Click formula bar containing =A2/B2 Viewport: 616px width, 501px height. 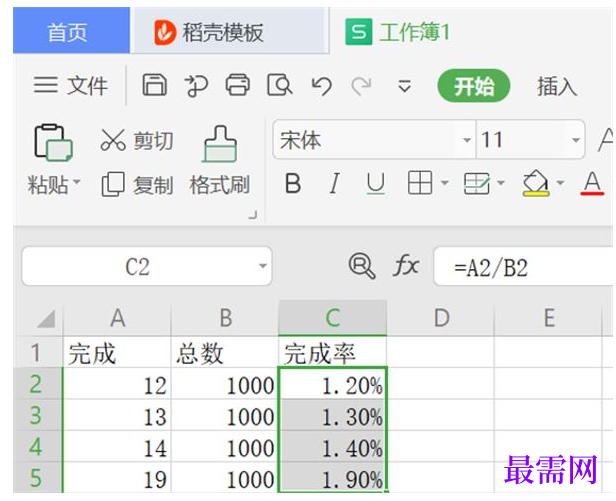pos(523,267)
